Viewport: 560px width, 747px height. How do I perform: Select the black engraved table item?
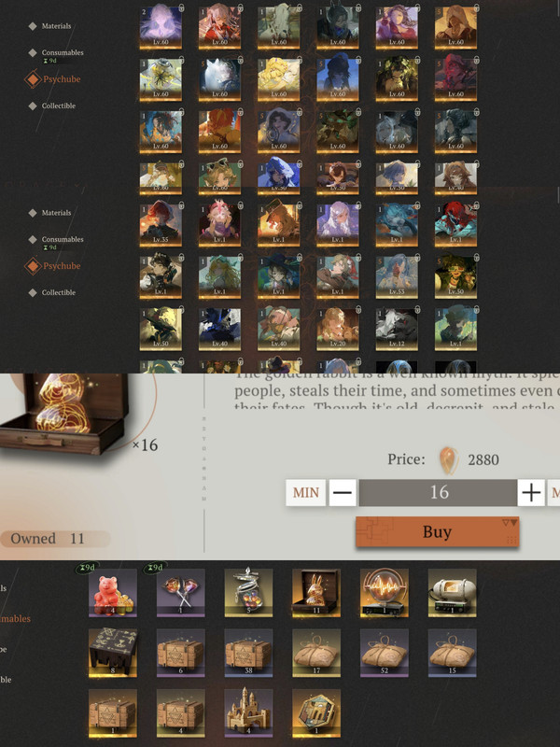(113, 653)
